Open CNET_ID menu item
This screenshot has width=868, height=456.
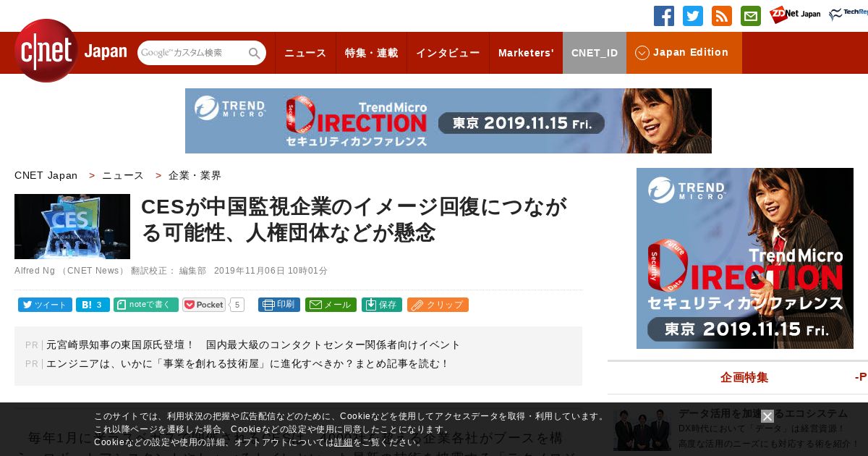point(595,53)
